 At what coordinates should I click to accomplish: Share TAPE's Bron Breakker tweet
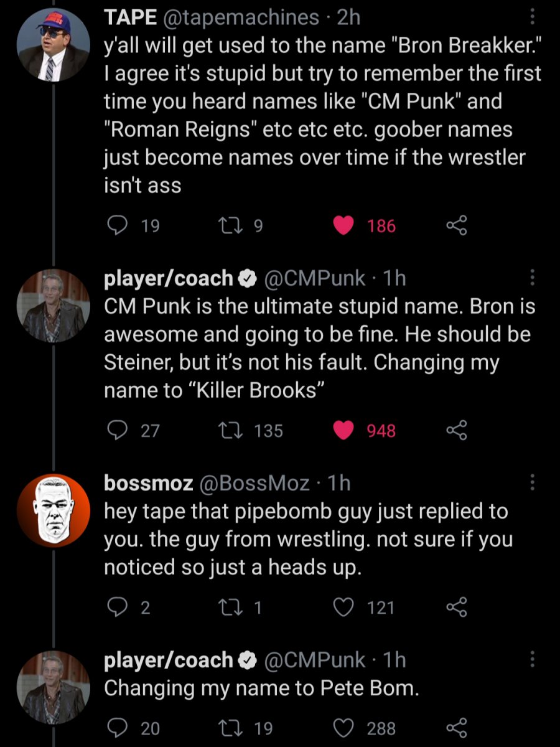[x=457, y=227]
